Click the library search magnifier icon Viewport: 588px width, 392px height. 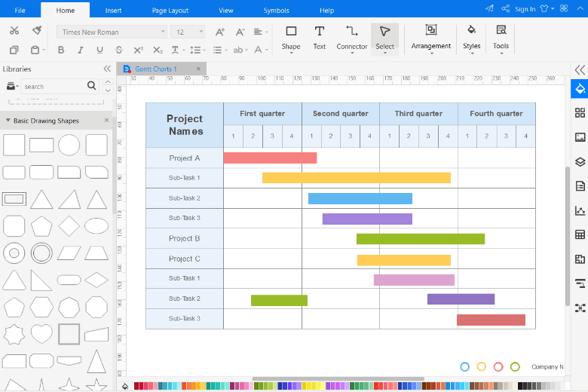click(91, 86)
